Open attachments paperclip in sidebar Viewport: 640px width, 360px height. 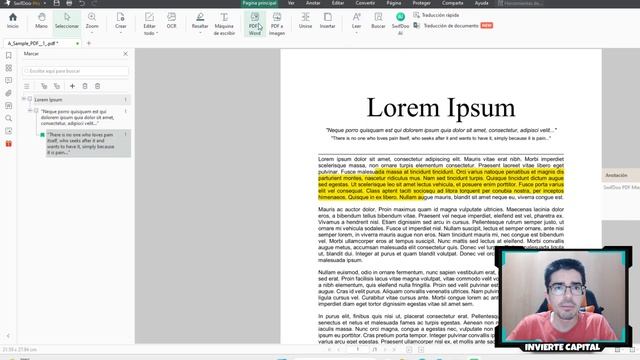pos(9,93)
